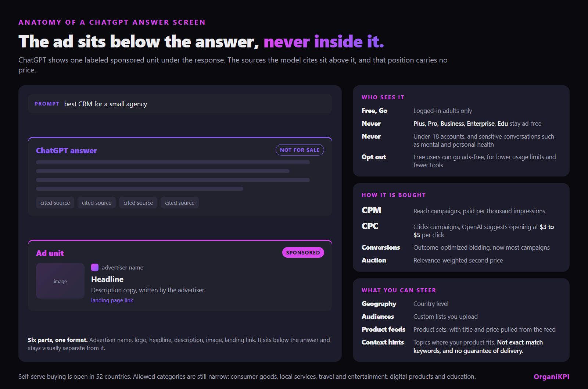Click the 'Free, Go' row label

click(374, 111)
